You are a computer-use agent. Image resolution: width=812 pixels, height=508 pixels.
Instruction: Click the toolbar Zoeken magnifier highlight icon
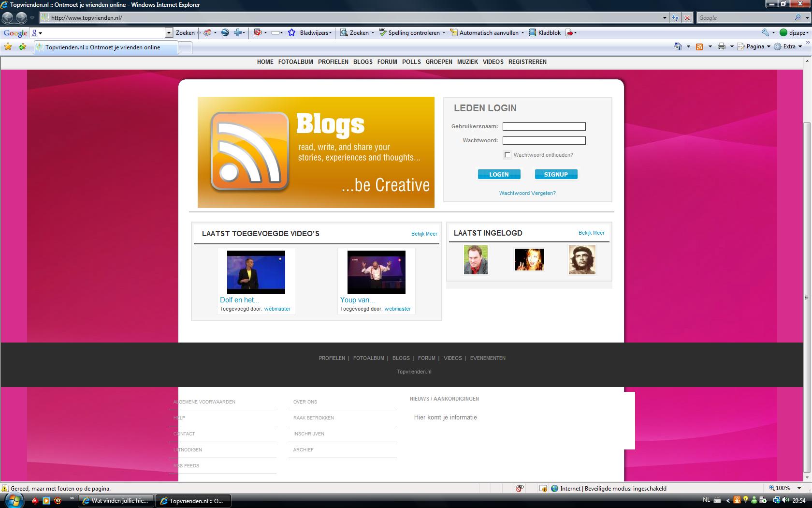(x=344, y=32)
